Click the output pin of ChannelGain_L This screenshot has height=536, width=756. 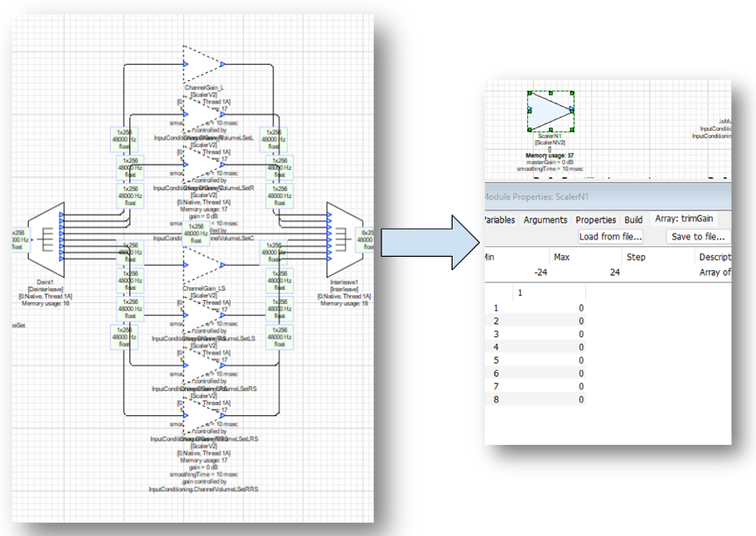click(x=222, y=64)
